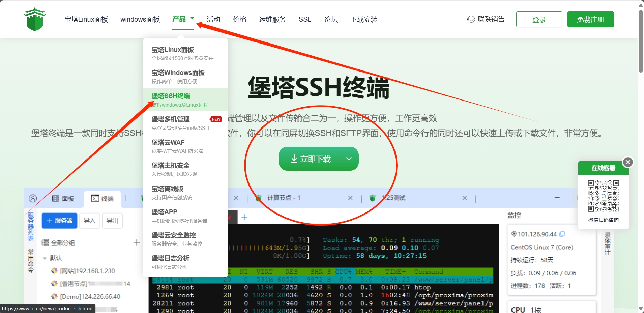Select server [Demo]124.226.66.40
Image resolution: width=644 pixels, height=313 pixels.
pyautogui.click(x=86, y=296)
